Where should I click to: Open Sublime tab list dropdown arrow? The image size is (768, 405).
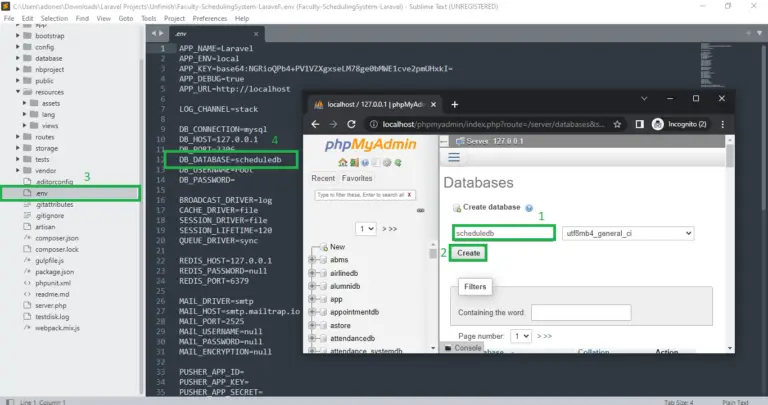coord(759,33)
